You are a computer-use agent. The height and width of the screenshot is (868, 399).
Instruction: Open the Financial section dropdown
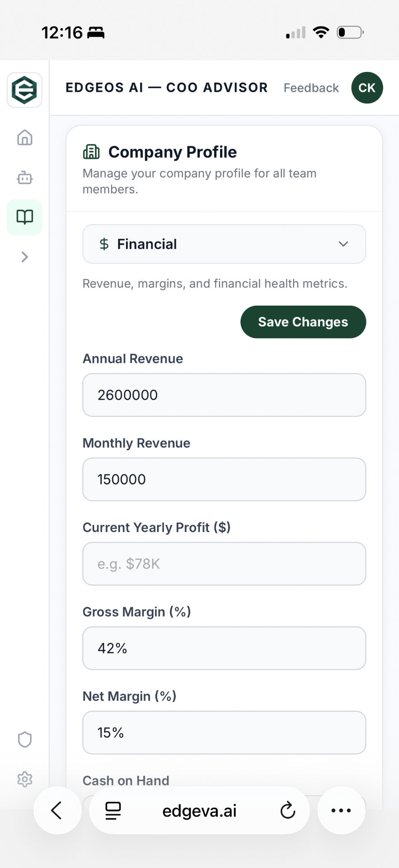tap(224, 244)
